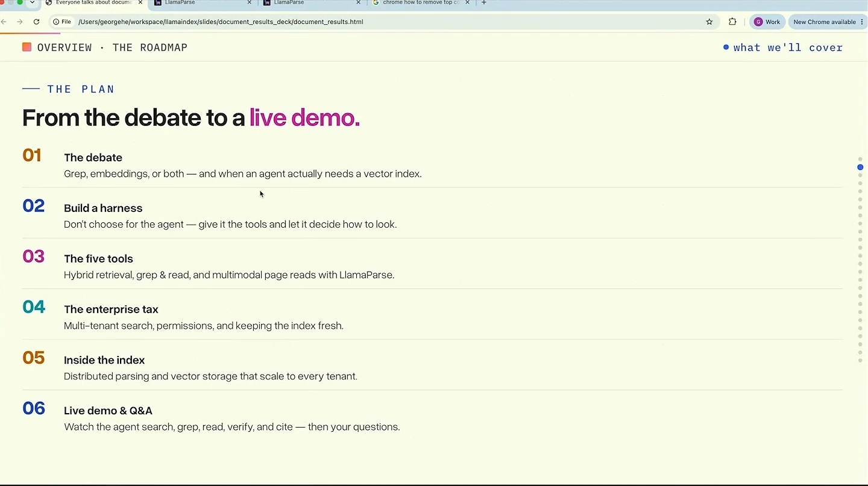Click the New Chrome available update button
The image size is (868, 486).
pyautogui.click(x=827, y=22)
